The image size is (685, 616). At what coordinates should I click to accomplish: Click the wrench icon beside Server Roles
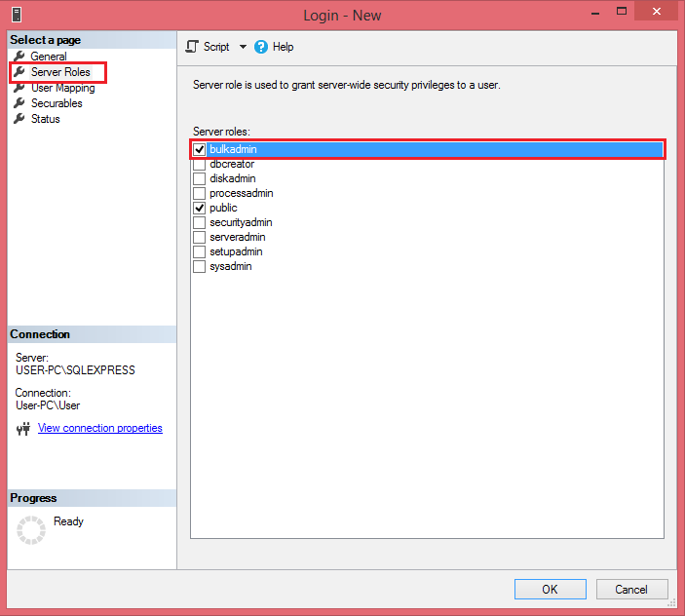(19, 72)
